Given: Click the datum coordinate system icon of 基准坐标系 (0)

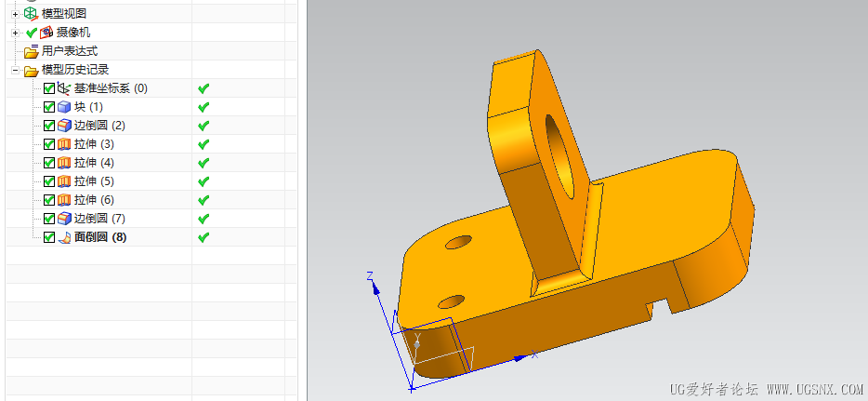Looking at the screenshot, I should click(64, 88).
